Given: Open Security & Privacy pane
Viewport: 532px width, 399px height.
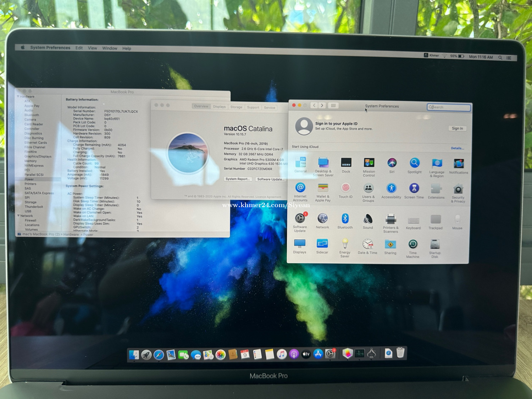Looking at the screenshot, I should pos(458,193).
